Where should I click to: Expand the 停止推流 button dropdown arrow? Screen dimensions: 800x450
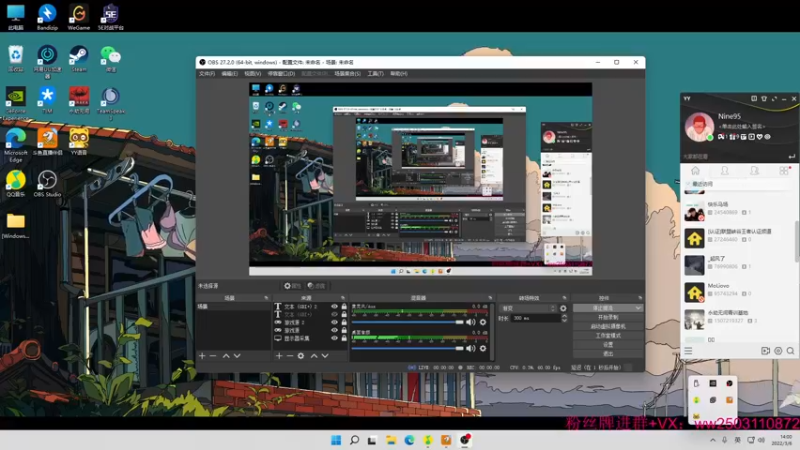[638, 308]
